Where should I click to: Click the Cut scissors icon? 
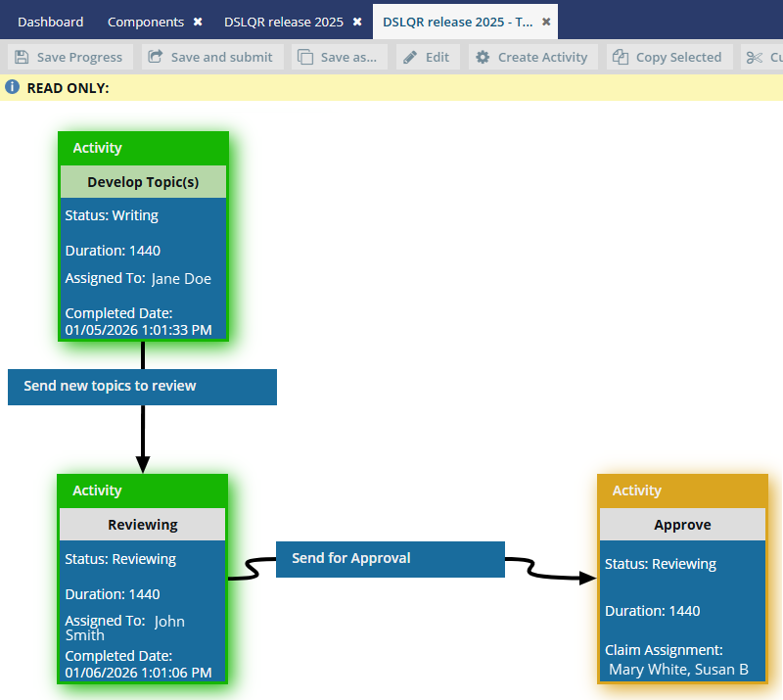tap(754, 57)
